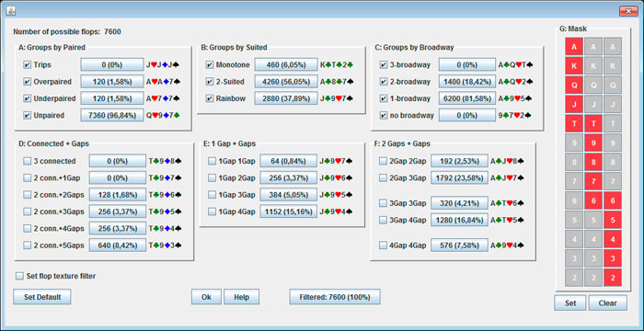Toggle the red A cell in Mask
644x331 pixels.
point(574,46)
